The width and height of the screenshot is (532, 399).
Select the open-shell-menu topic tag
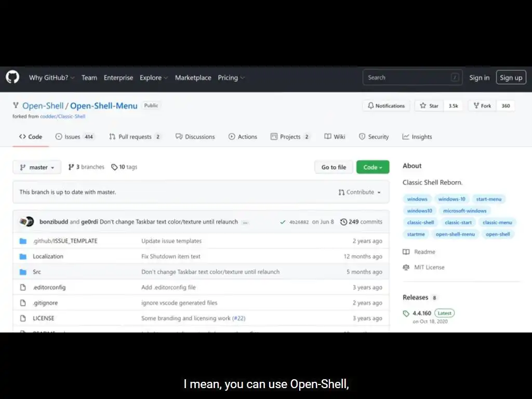coord(455,234)
